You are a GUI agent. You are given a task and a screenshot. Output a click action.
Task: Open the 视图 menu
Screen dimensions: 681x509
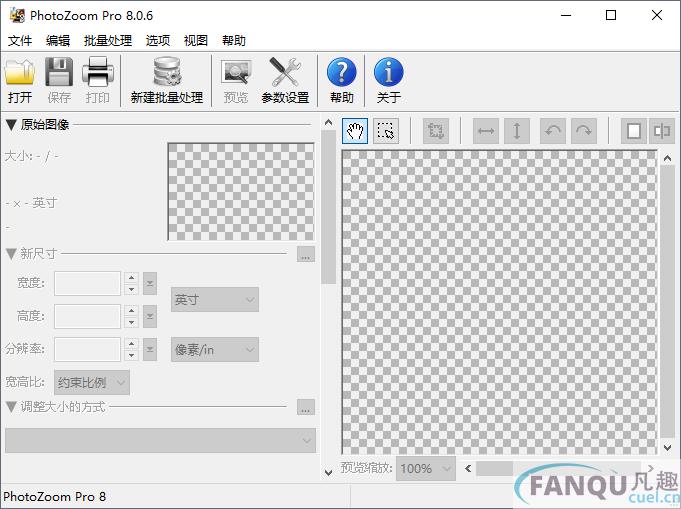tap(196, 41)
